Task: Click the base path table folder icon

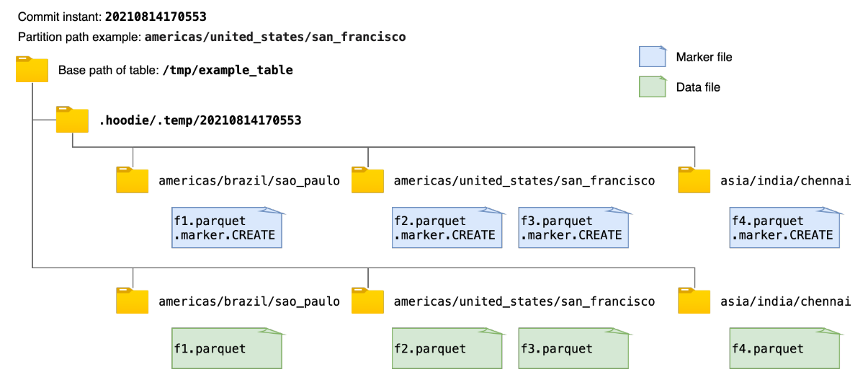Action: click(32, 69)
